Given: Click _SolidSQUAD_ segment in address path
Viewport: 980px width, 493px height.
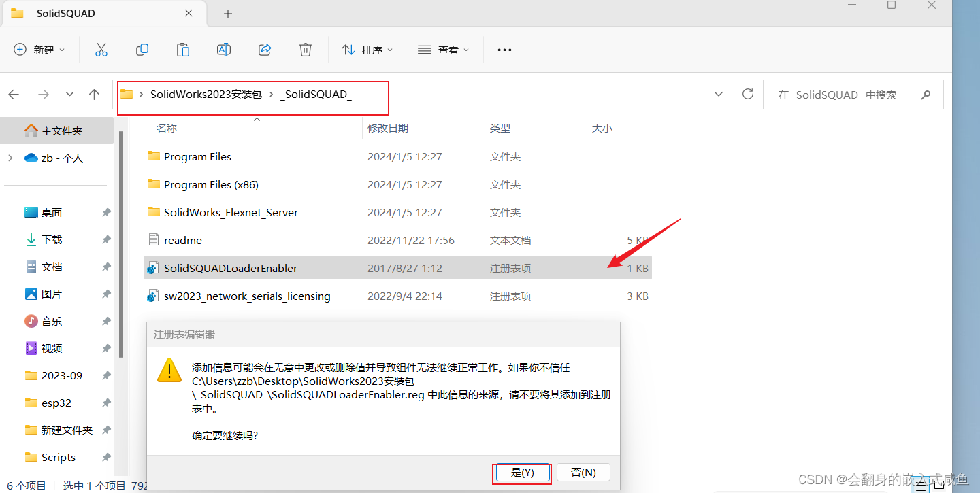Looking at the screenshot, I should (316, 95).
